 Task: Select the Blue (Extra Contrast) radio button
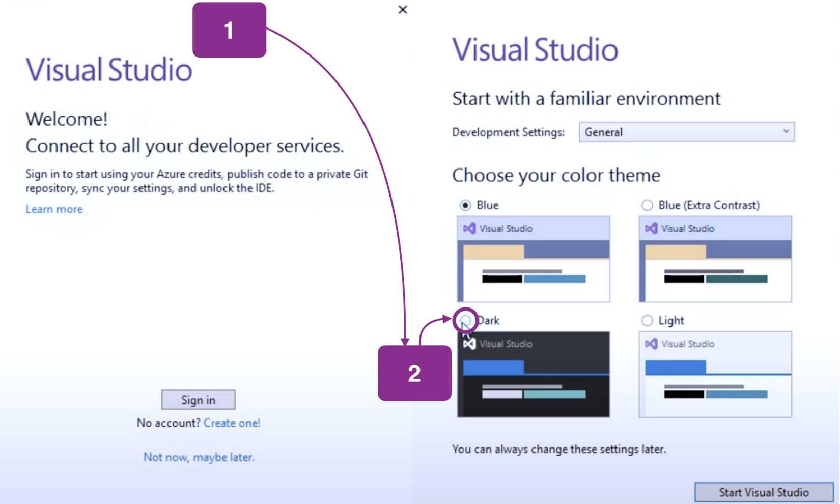coord(647,205)
